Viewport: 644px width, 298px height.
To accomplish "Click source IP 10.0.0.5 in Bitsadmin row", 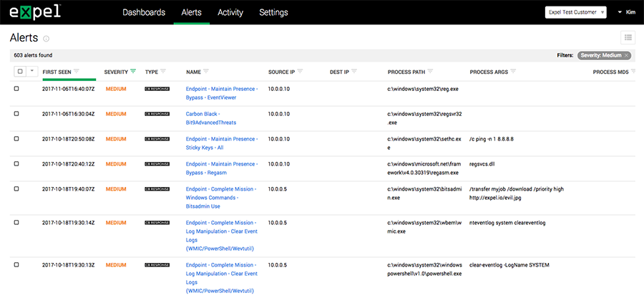I will coord(277,189).
